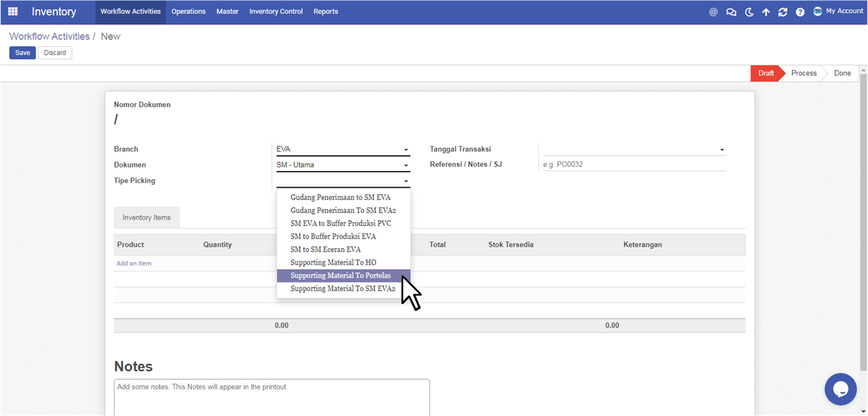This screenshot has width=868, height=416.
Task: Open the conversations chat icon
Action: [x=731, y=12]
